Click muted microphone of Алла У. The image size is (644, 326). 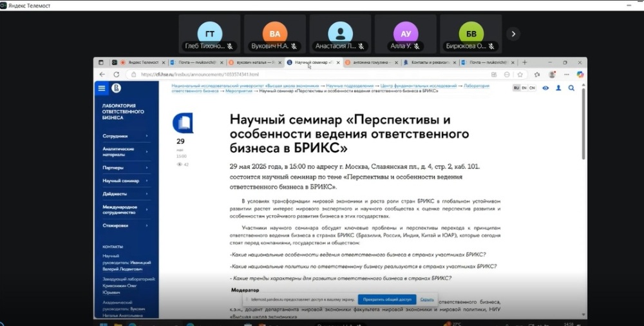417,46
